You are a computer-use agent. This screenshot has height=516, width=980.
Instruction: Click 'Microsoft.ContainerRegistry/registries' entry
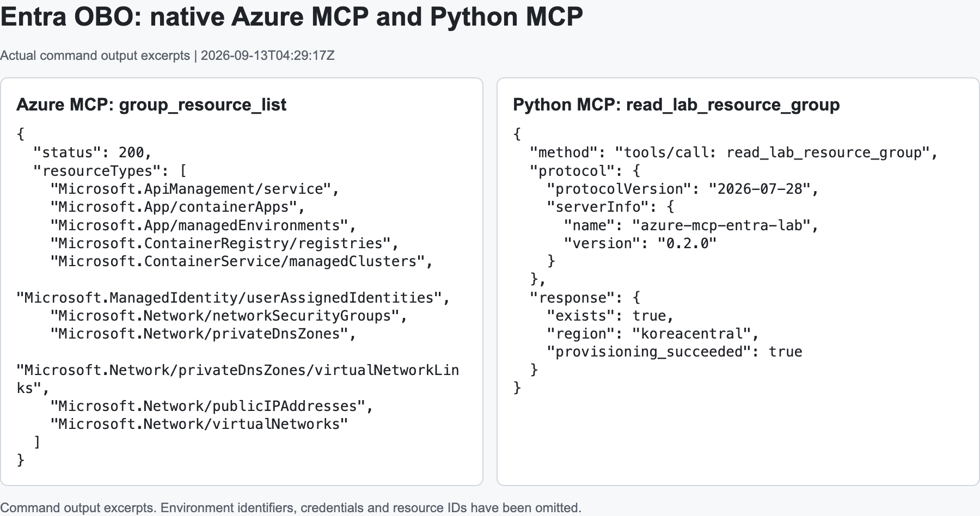coord(225,243)
